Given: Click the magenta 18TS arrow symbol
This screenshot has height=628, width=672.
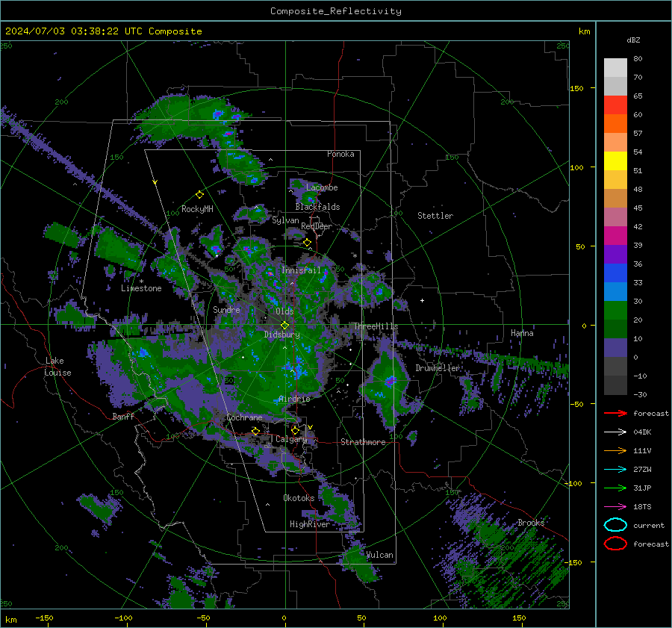Looking at the screenshot, I should 615,507.
